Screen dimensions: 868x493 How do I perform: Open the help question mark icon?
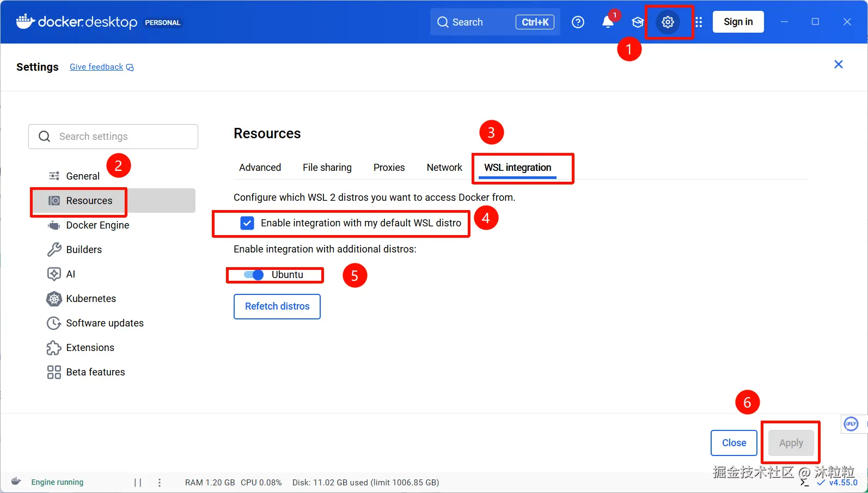pyautogui.click(x=578, y=22)
